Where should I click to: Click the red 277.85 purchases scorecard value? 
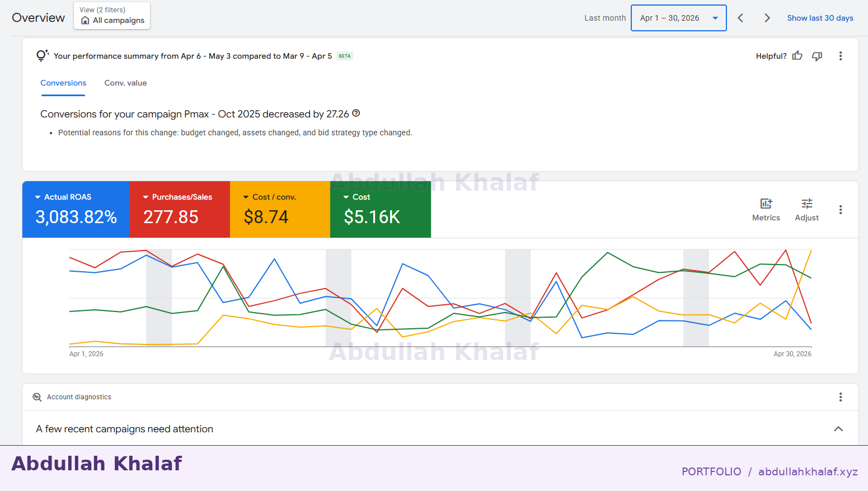[171, 217]
